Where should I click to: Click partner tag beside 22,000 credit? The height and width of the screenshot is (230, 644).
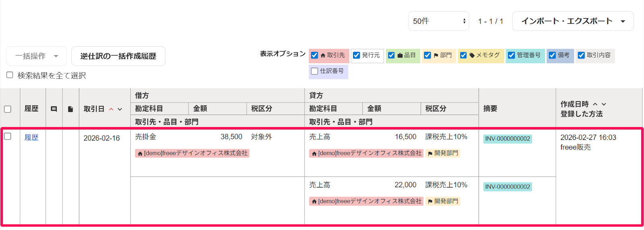[x=366, y=201]
